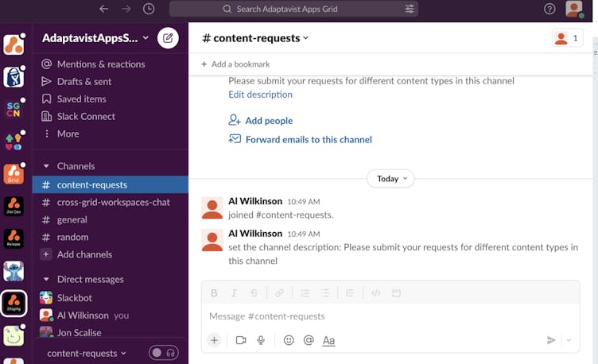
Task: Go back with the left arrow icon
Action: [x=103, y=9]
